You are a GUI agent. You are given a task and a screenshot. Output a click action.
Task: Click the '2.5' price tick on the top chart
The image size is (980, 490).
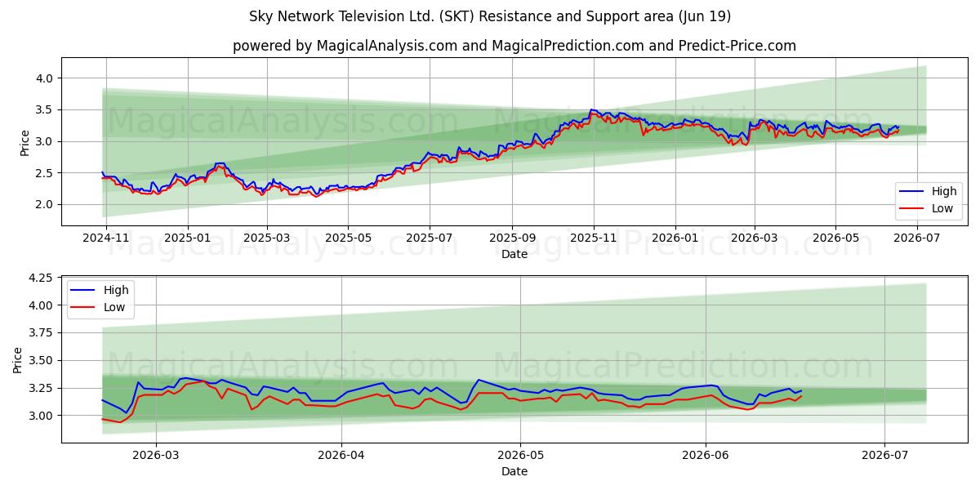pos(46,173)
